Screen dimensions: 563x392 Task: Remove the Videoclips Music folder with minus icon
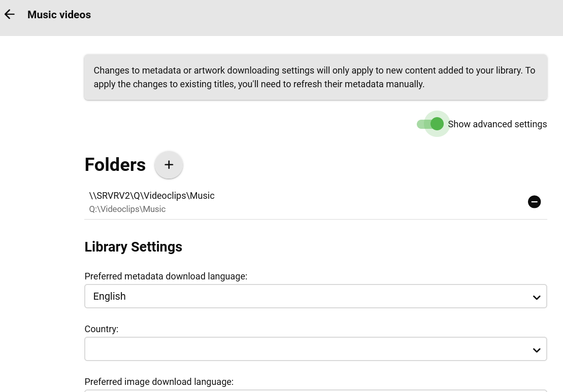pos(534,202)
